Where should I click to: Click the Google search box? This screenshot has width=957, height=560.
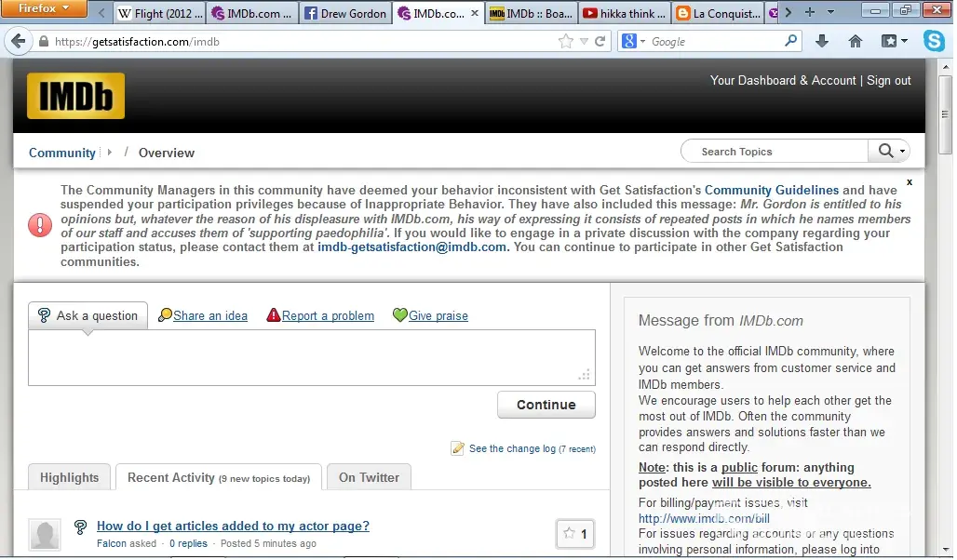[715, 42]
